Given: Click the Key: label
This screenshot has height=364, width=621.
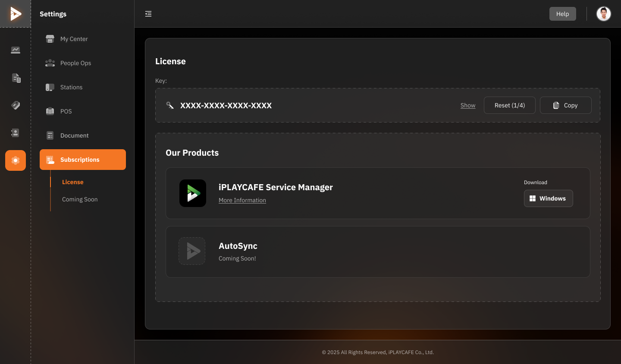Looking at the screenshot, I should pyautogui.click(x=161, y=81).
